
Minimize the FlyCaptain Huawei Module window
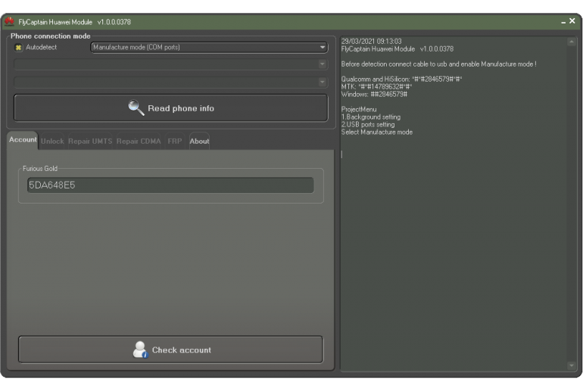[563, 22]
